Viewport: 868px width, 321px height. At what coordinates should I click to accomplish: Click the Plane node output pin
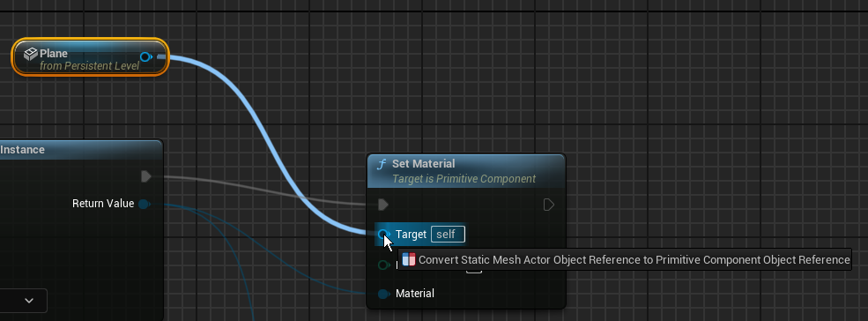point(146,56)
